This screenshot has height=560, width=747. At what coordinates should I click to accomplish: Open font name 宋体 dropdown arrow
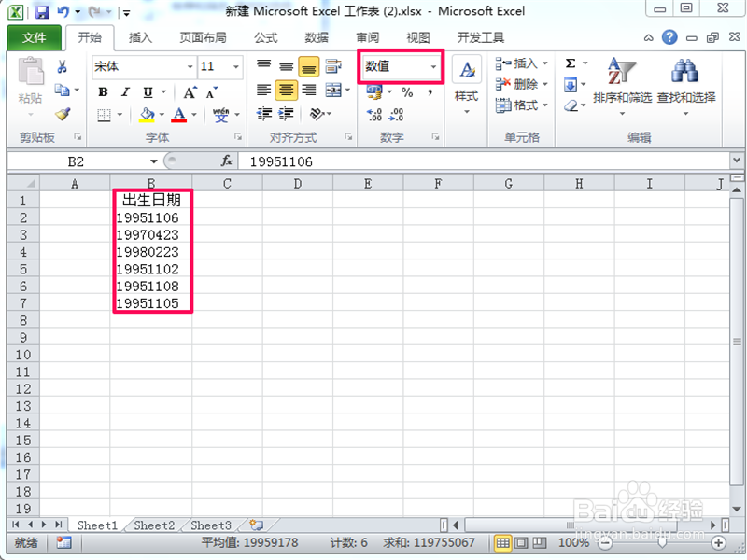(x=190, y=66)
